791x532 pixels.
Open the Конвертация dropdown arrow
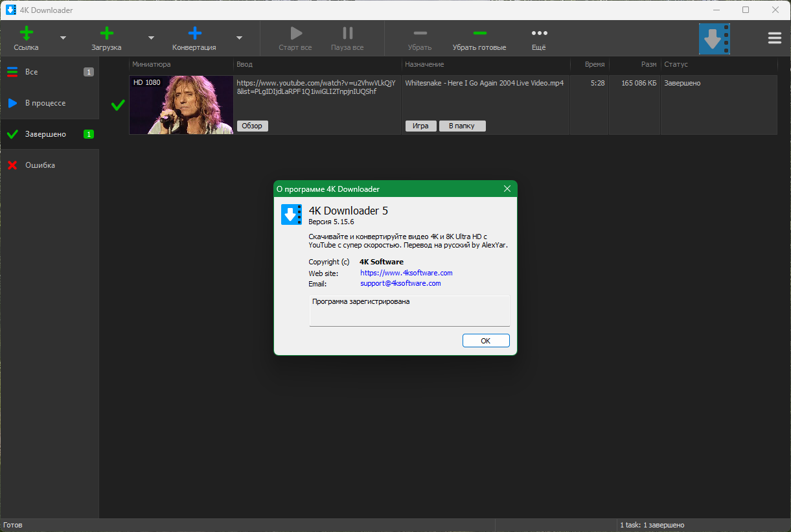[239, 38]
